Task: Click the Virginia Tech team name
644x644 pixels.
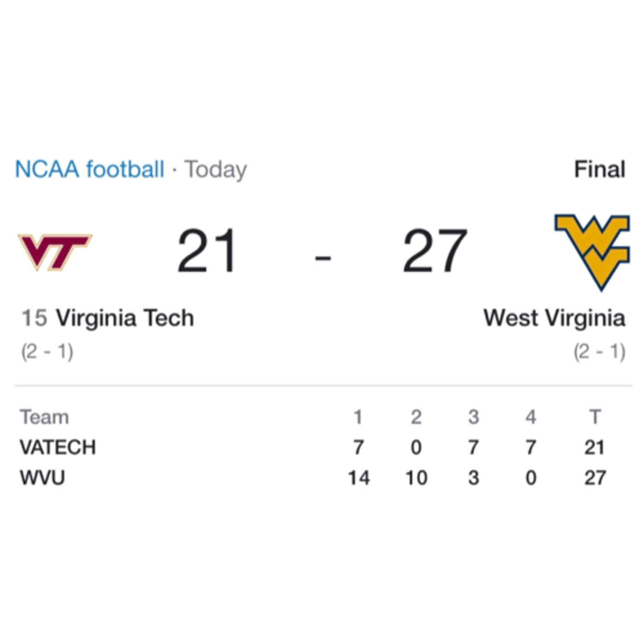Action: [x=125, y=318]
